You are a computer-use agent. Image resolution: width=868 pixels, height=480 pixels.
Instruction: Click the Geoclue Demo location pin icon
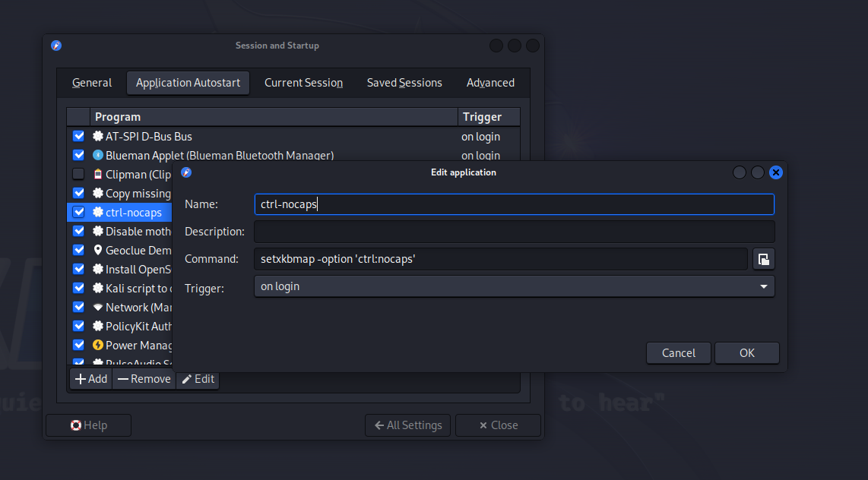tap(98, 251)
